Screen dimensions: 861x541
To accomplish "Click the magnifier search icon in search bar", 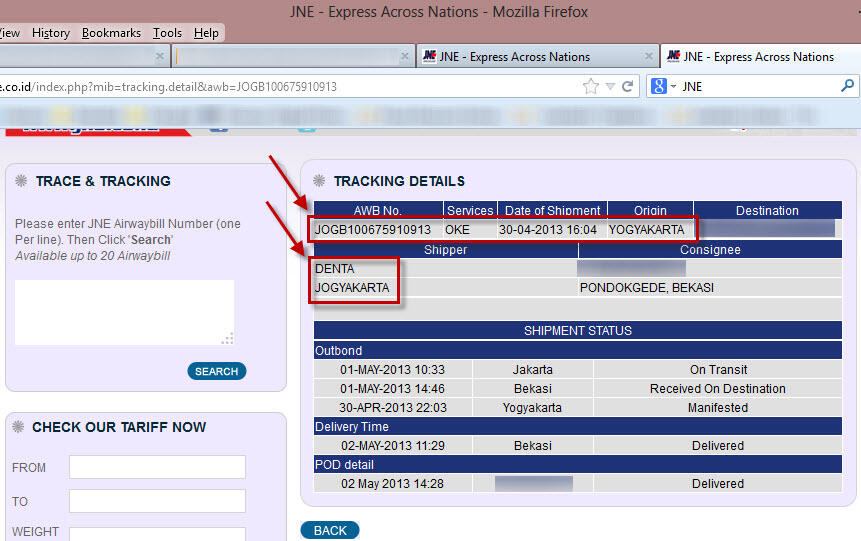I will point(847,86).
